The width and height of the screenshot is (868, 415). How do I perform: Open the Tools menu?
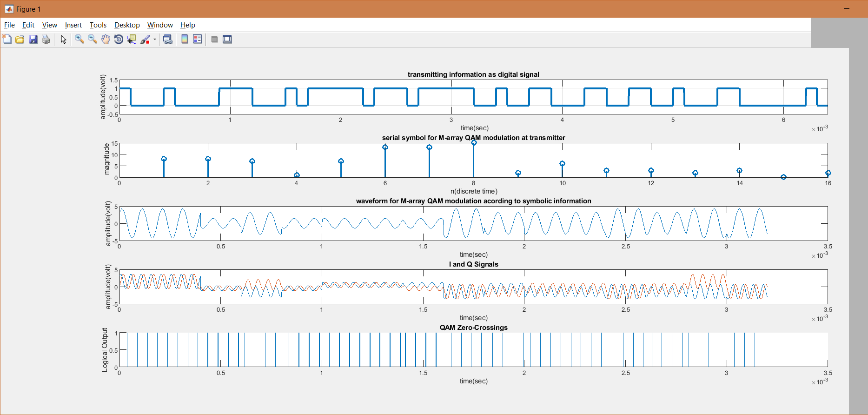click(x=98, y=25)
